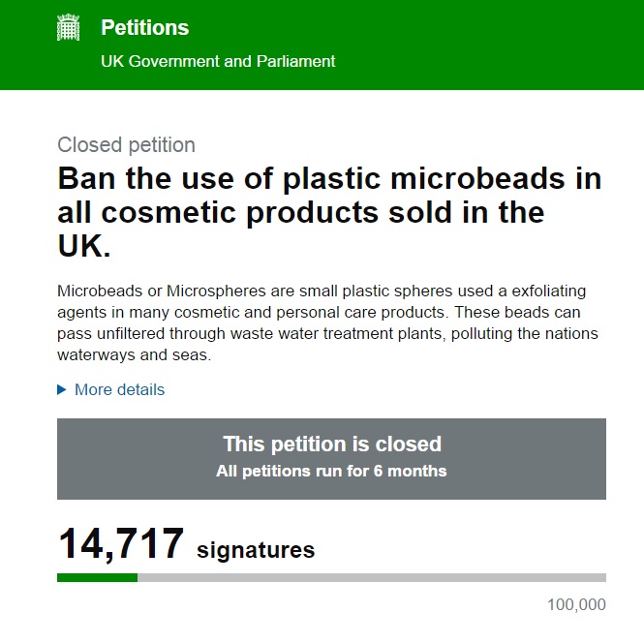Click the 14,717 signature count
644x644 pixels.
[x=121, y=544]
